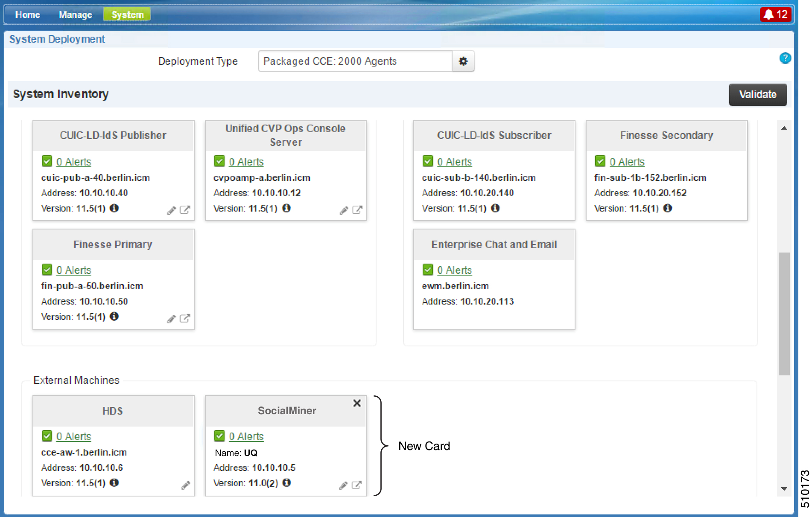The width and height of the screenshot is (812, 517).
Task: Open the alerts bell showing 12
Action: point(776,15)
